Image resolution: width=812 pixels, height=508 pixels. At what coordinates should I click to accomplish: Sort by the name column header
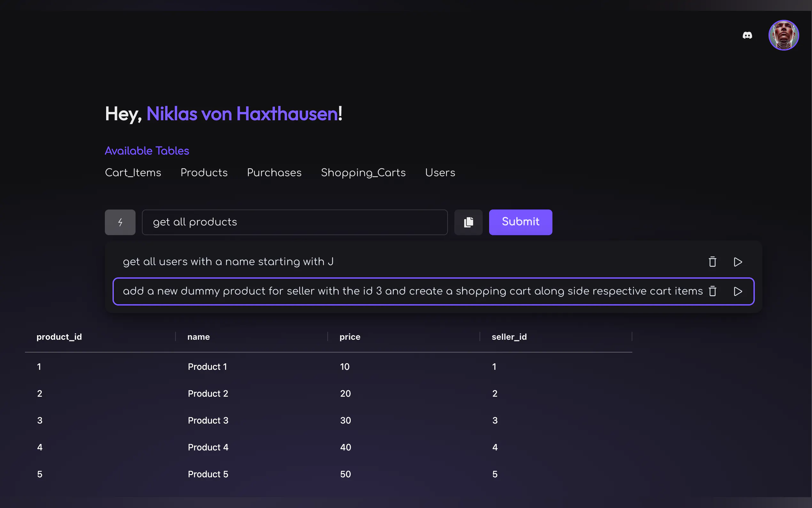(x=199, y=337)
